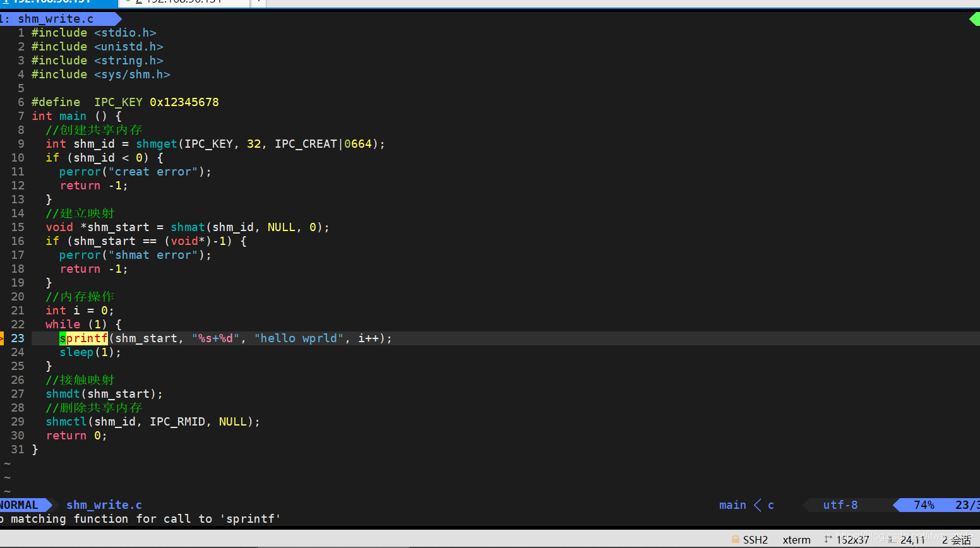Click the 74% file position indicator

[x=924, y=505]
